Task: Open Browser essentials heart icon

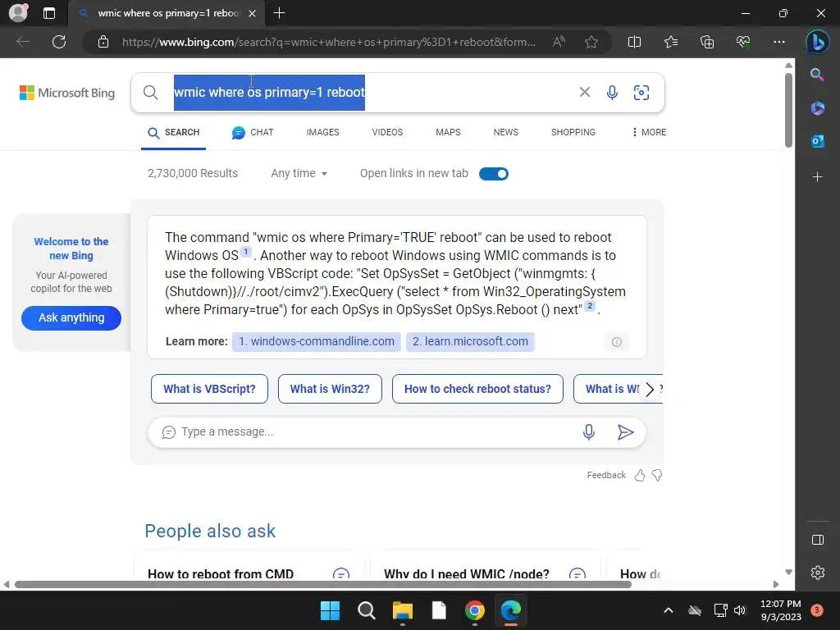Action: pos(743,42)
